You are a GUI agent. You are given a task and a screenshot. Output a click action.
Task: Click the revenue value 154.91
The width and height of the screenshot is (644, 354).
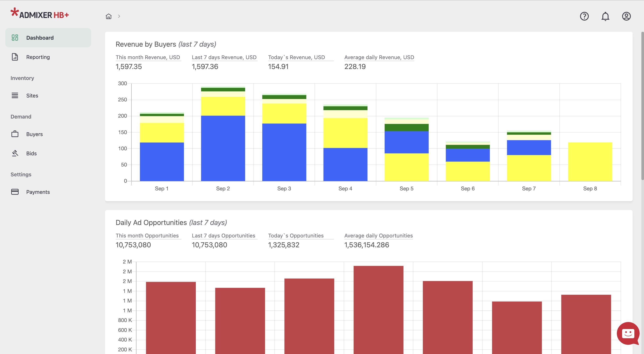[278, 67]
